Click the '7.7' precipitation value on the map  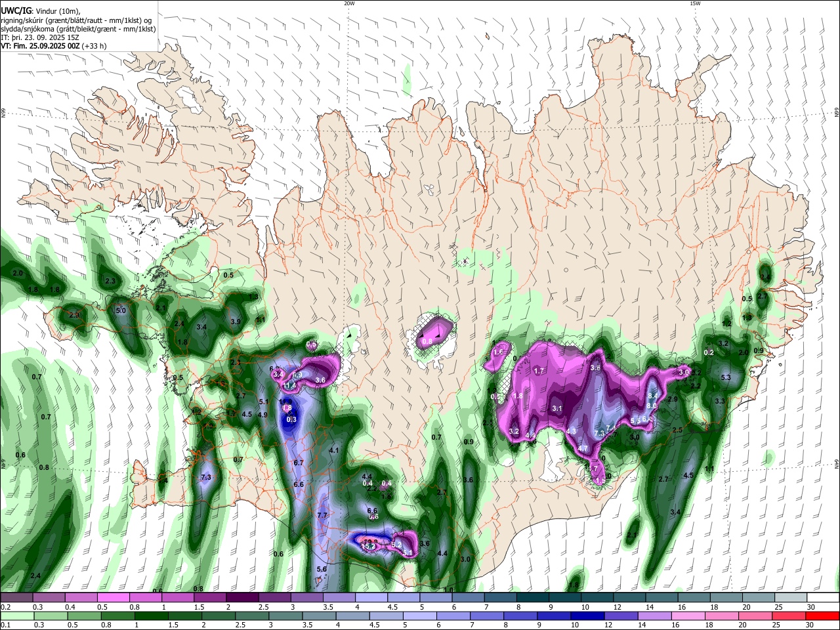[322, 516]
